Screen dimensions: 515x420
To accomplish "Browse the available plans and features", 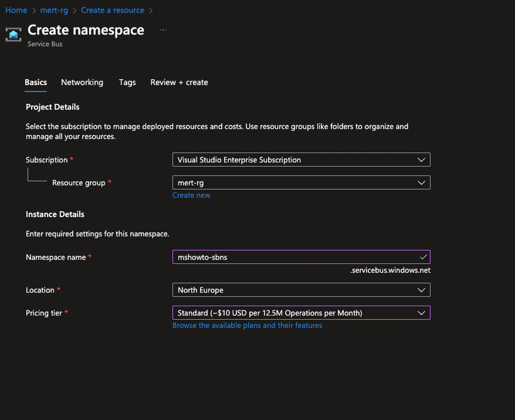I will tap(248, 326).
